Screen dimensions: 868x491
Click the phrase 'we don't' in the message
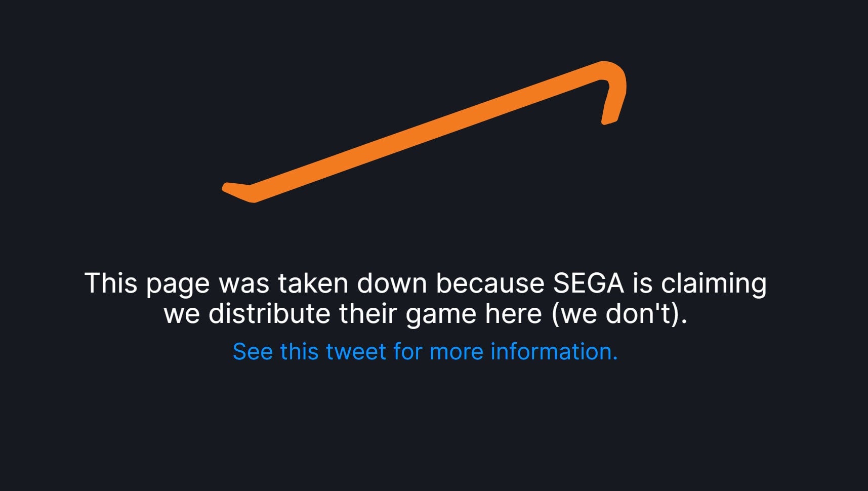(x=617, y=314)
